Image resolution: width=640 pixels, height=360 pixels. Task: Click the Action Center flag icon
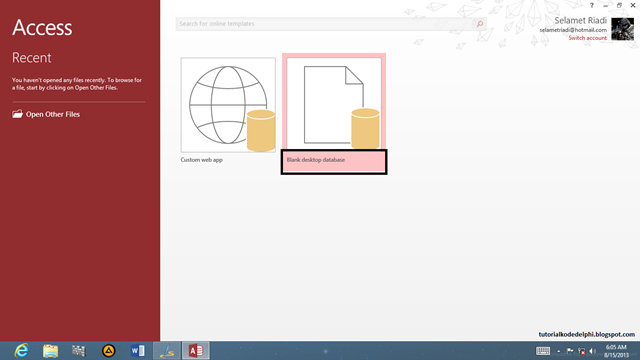(570, 351)
